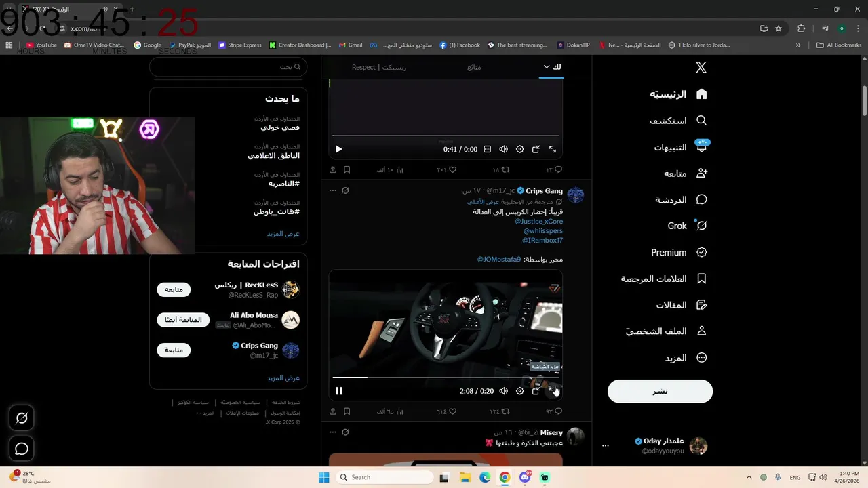Toggle captions CC on the upper video
868x488 pixels.
click(x=487, y=149)
